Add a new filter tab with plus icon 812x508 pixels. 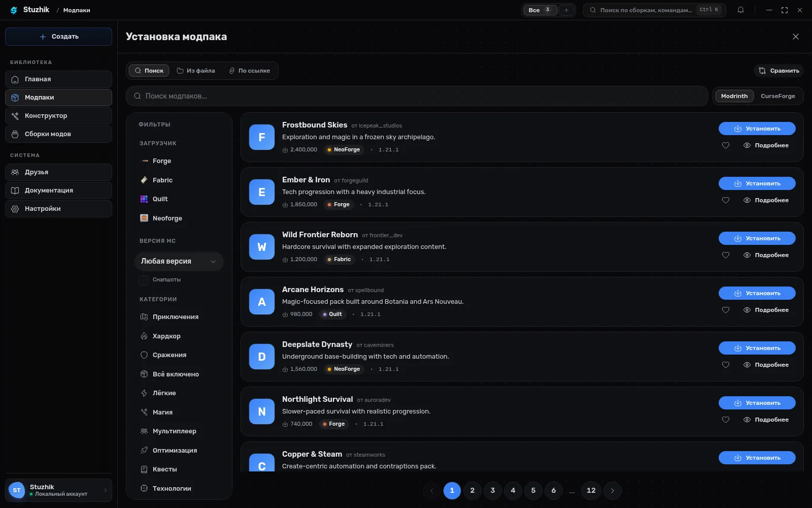566,10
